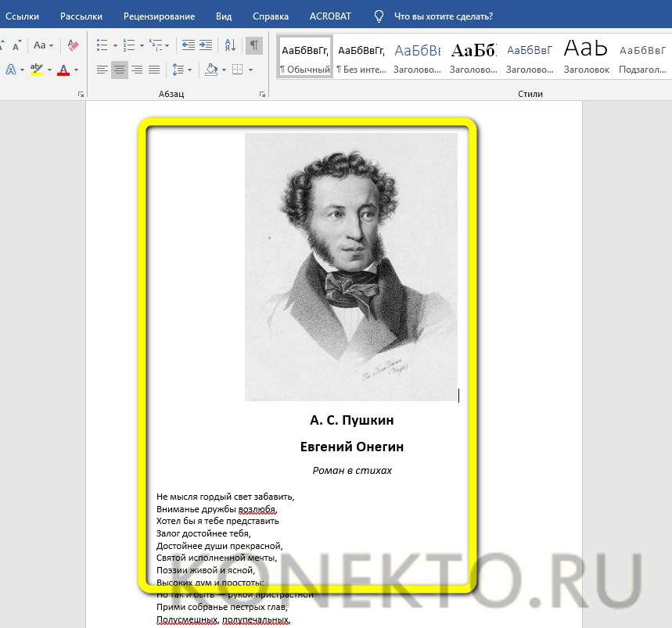Image resolution: width=672 pixels, height=628 pixels.
Task: Click the underlined word 'Полусмешных'
Action: click(187, 619)
